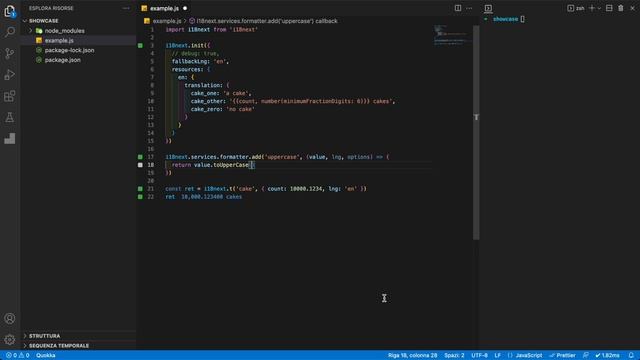
Task: Close the terminal panel
Action: [x=632, y=8]
